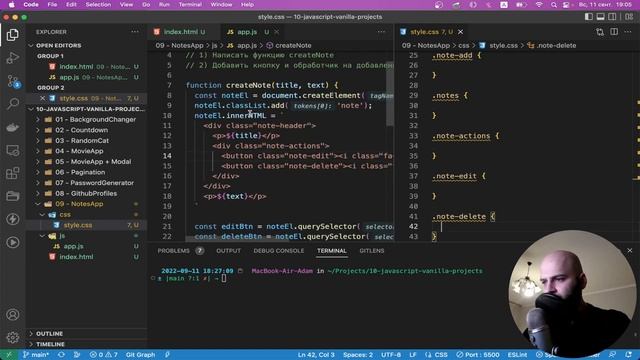This screenshot has height=360, width=640.
Task: Open the Search view icon
Action: click(x=13, y=104)
